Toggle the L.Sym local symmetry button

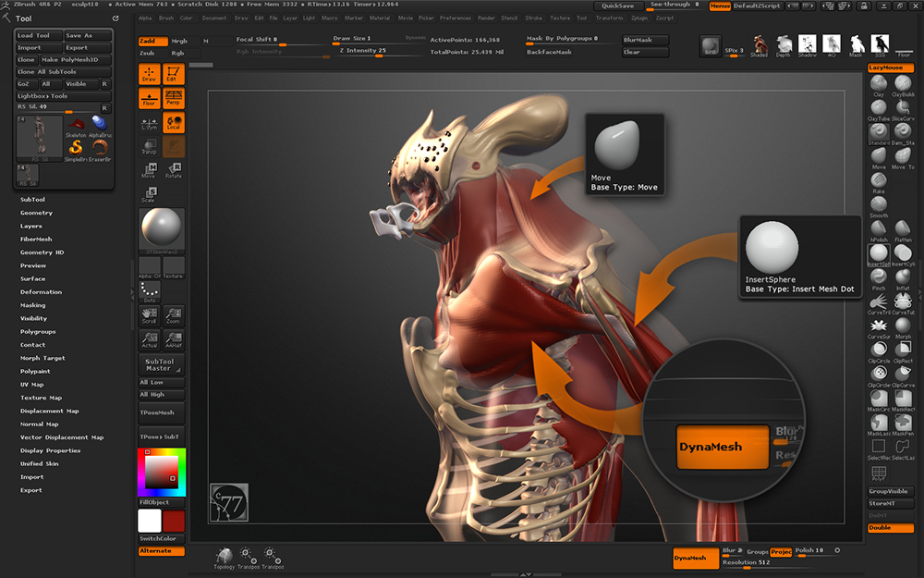[x=149, y=123]
